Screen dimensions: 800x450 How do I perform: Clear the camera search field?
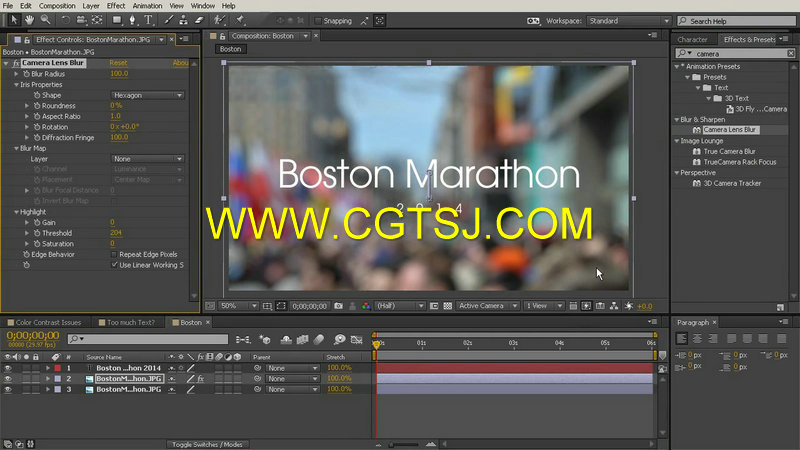click(790, 53)
